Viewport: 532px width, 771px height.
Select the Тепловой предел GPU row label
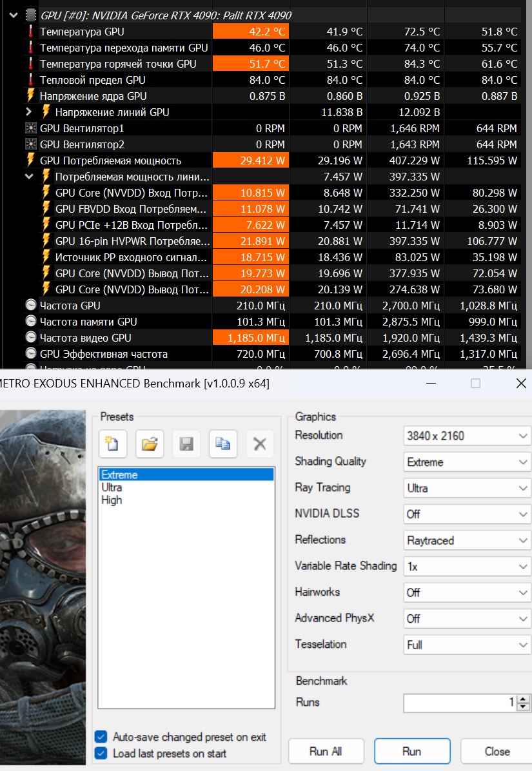point(92,80)
